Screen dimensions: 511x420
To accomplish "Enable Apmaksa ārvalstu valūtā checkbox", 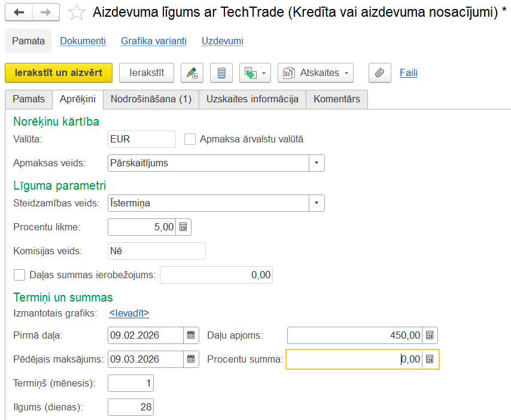I will tap(190, 139).
